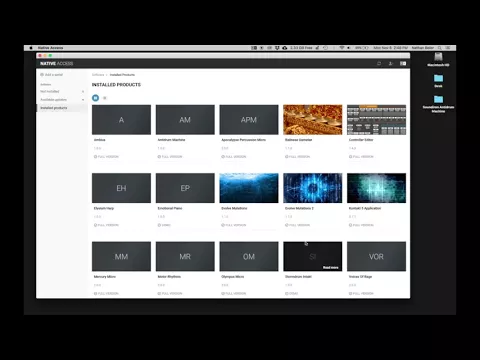Click the Native Access logo
480x360 pixels.
(x=56, y=63)
